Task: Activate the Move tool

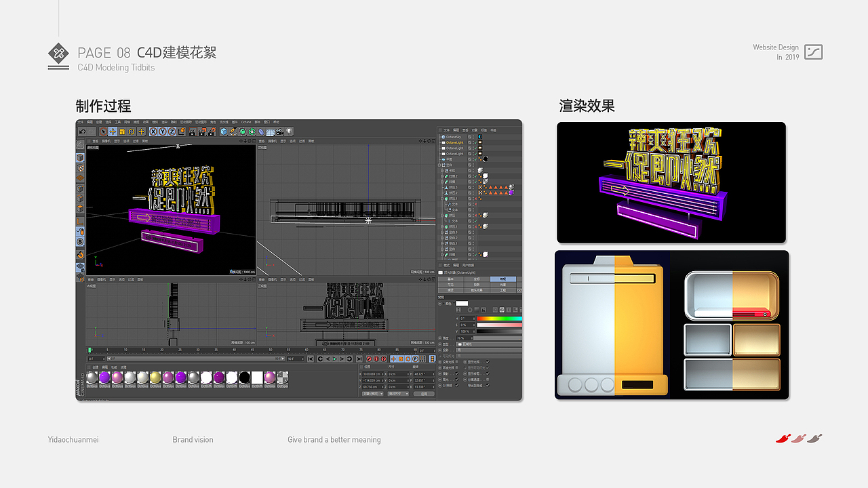Action: click(113, 131)
